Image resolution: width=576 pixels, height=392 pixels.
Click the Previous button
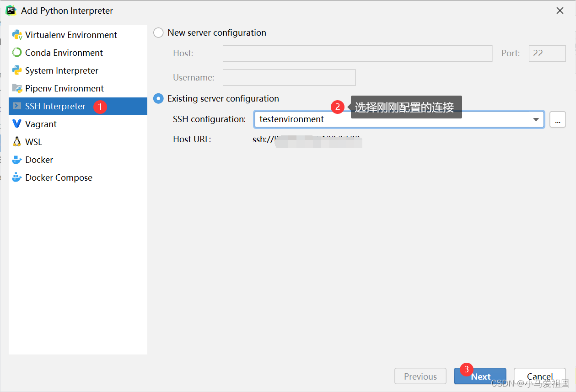point(420,376)
